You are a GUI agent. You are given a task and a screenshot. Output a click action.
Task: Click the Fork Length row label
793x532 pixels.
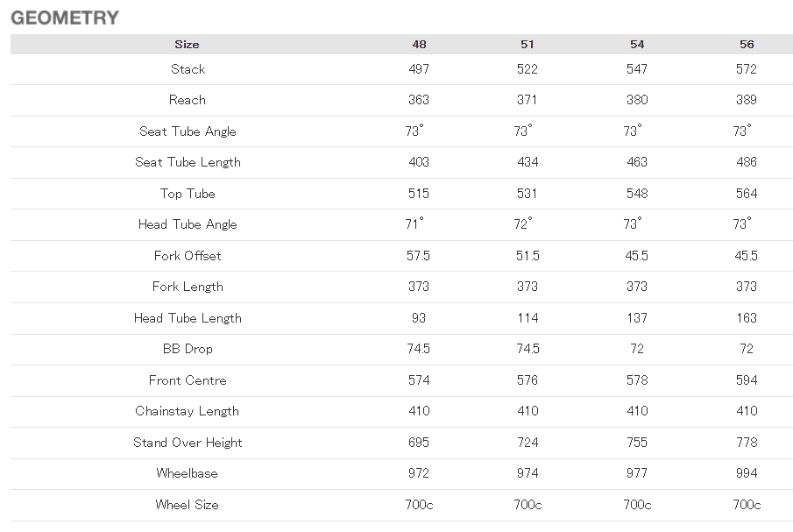(x=188, y=287)
